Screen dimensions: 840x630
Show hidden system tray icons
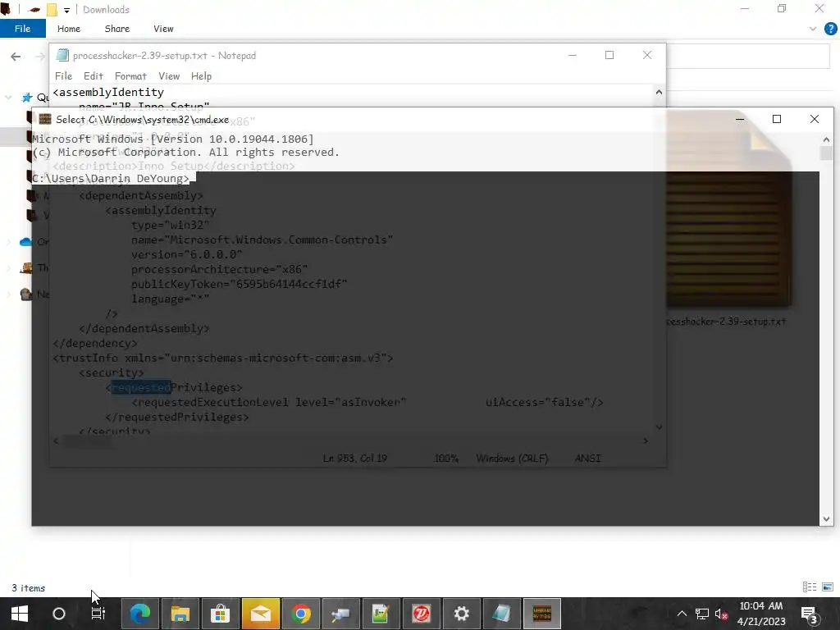coord(682,614)
